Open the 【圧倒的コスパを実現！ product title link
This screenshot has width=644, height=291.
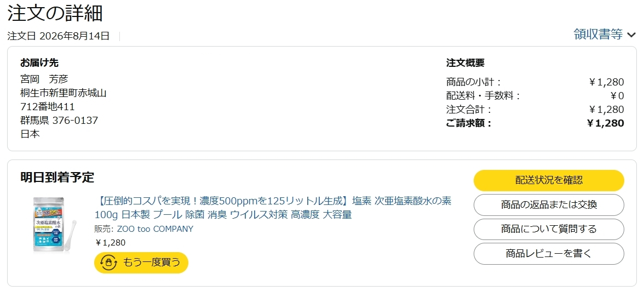point(273,208)
